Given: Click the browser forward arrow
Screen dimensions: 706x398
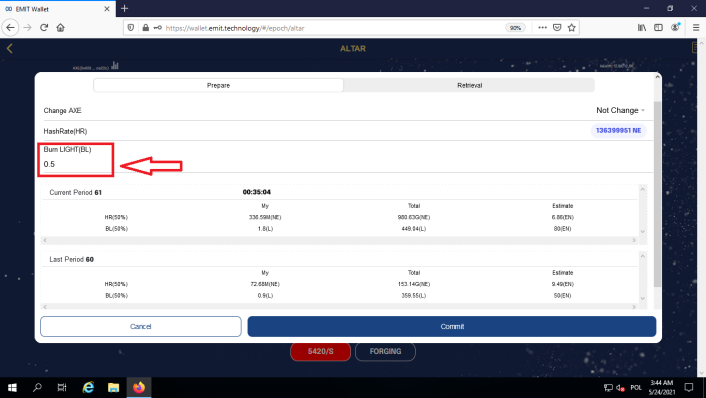Looking at the screenshot, I should click(27, 27).
